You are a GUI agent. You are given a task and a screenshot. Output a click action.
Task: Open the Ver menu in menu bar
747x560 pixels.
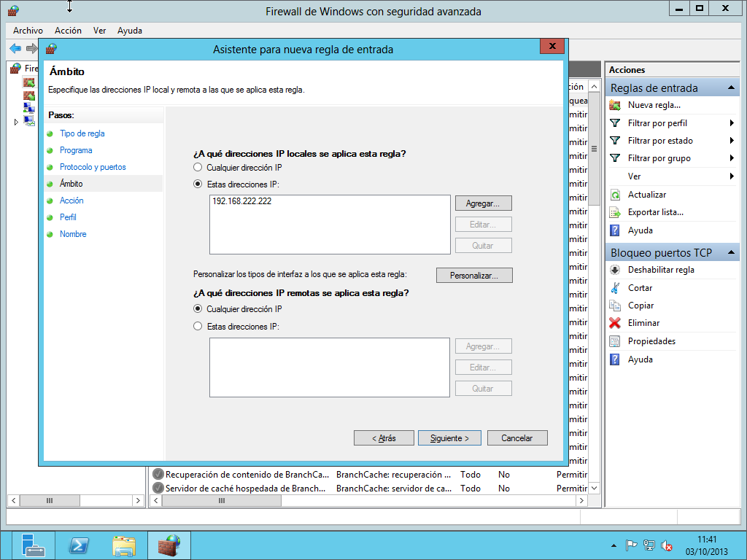tap(99, 31)
